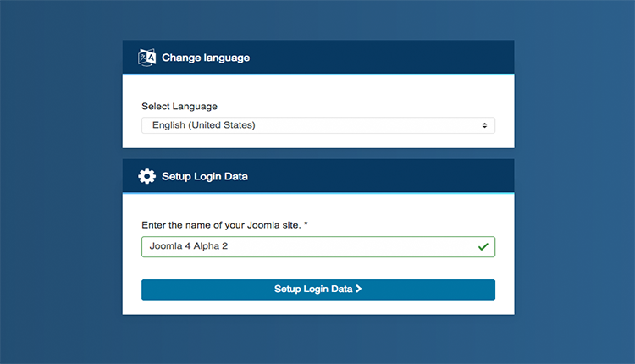Click the dark blue Change language header bar
Screen dimensions: 635x364
381,58
